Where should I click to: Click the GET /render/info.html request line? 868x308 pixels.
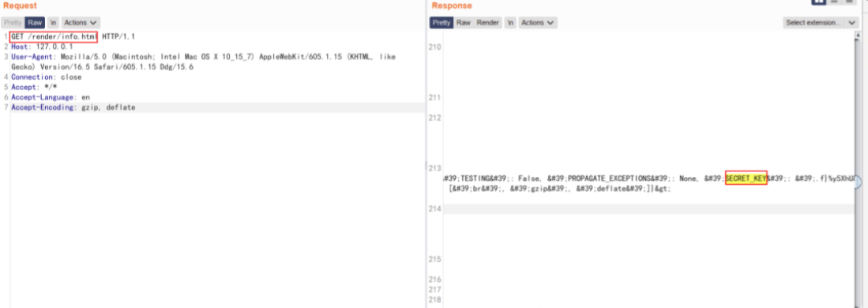pos(54,36)
